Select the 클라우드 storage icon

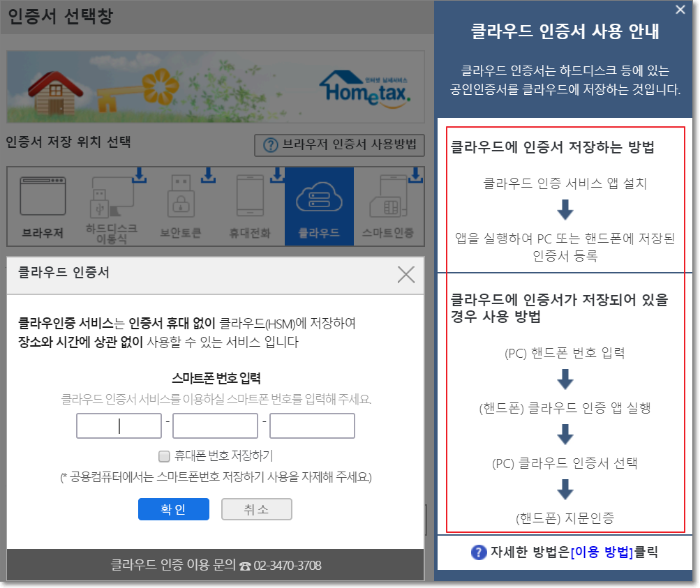[319, 206]
